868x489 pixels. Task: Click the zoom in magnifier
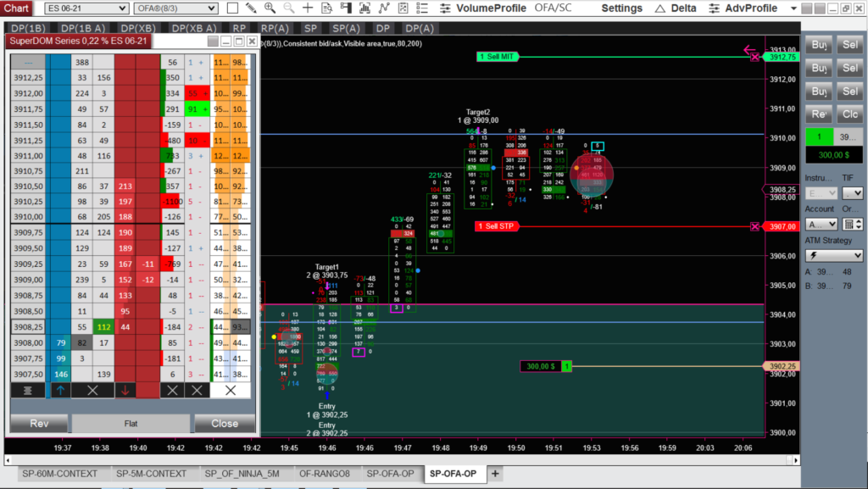coord(270,8)
